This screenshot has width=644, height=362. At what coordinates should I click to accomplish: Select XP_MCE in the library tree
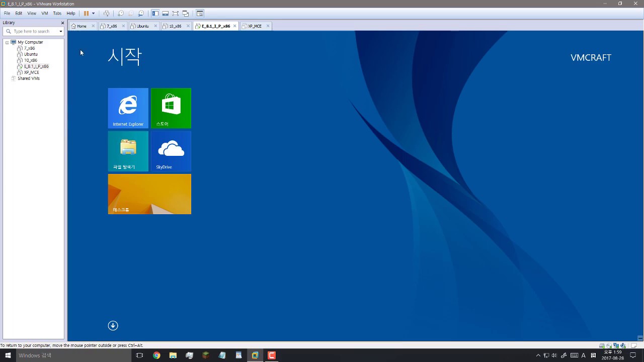click(31, 72)
